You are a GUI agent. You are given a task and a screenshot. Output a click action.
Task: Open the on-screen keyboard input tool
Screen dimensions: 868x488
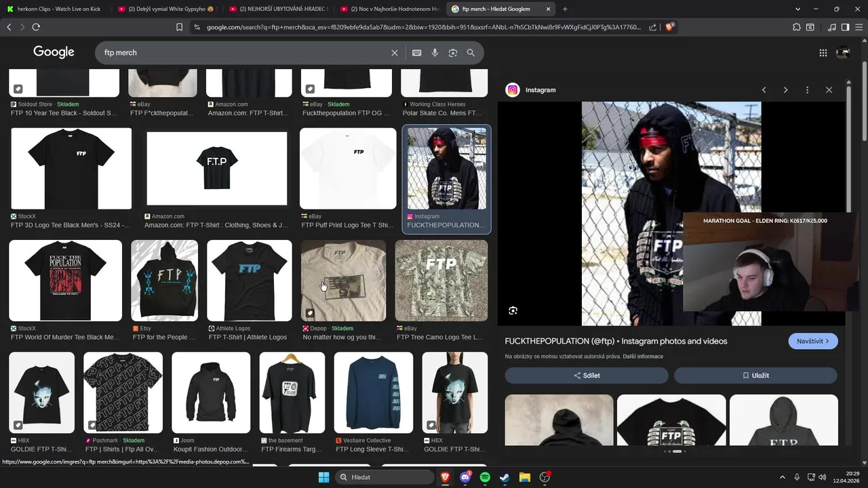[x=416, y=53]
